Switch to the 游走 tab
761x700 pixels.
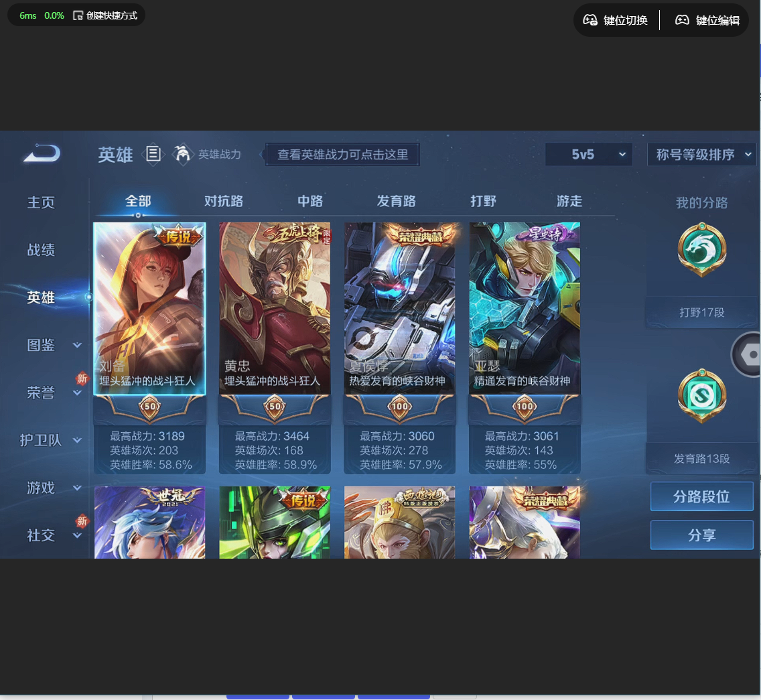tap(569, 201)
